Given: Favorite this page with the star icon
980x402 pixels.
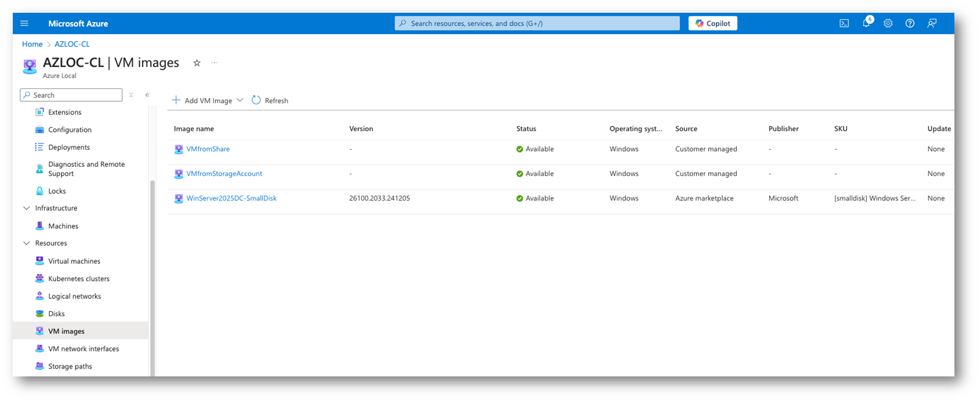Looking at the screenshot, I should click(197, 63).
